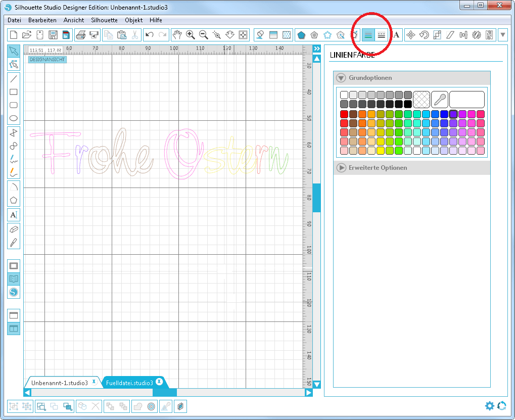The width and height of the screenshot is (515, 420).
Task: Open the toolbar overflow dropdown arrow
Action: 502,34
